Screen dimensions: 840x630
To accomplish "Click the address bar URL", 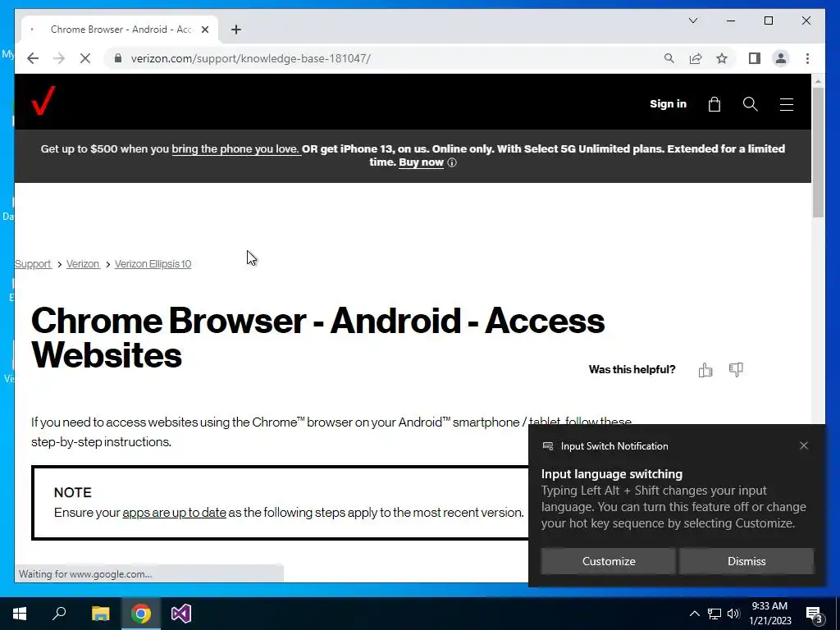I will tap(251, 58).
